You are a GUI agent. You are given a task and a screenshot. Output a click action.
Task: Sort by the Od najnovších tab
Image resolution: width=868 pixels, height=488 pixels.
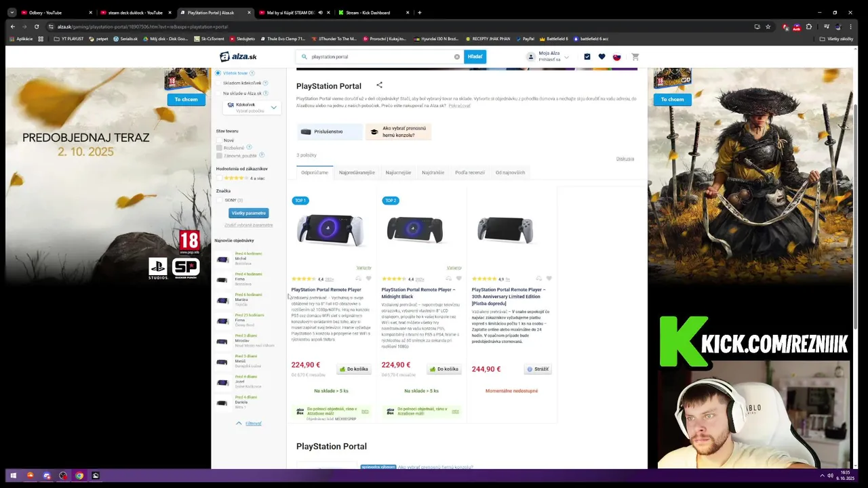click(x=510, y=172)
